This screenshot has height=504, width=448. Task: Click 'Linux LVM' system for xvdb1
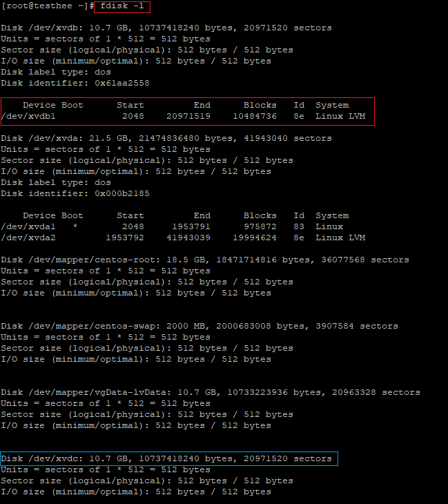coord(340,117)
